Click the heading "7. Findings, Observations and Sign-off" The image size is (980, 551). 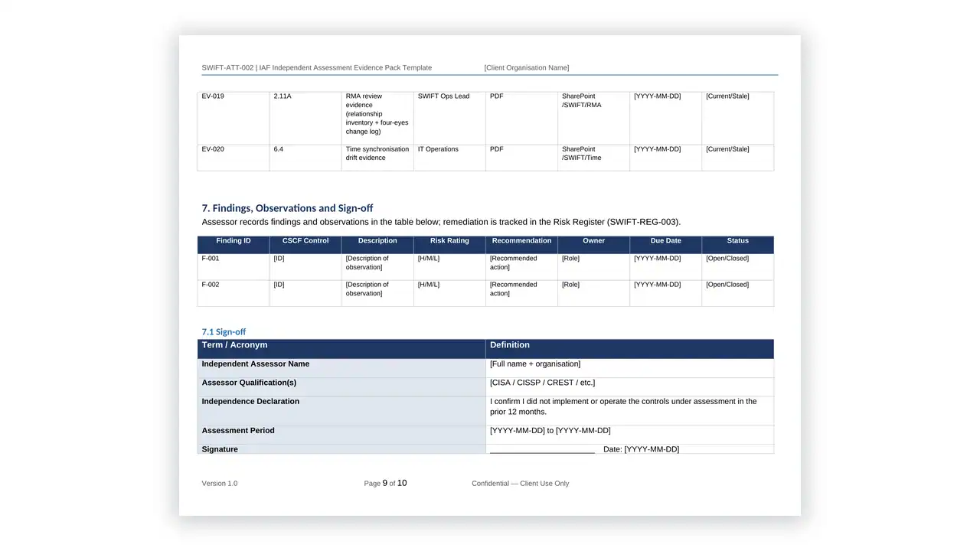(287, 208)
